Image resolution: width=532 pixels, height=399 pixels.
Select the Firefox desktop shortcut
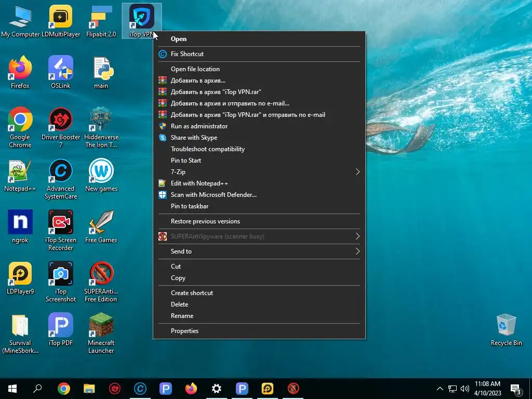click(x=20, y=72)
